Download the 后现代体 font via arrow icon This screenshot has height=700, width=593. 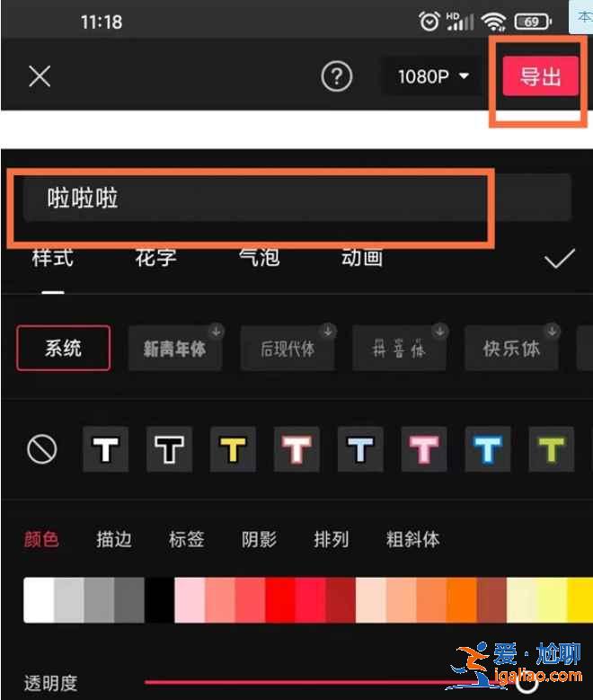pyautogui.click(x=328, y=331)
